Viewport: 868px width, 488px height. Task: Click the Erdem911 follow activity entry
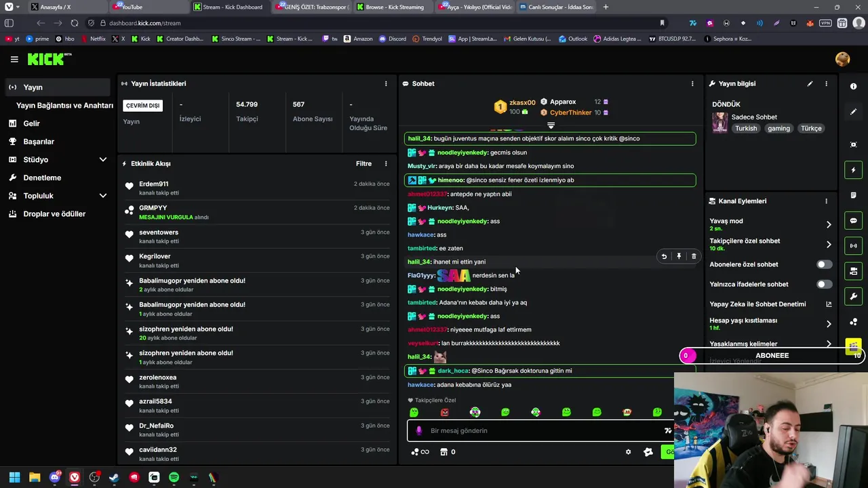click(258, 188)
